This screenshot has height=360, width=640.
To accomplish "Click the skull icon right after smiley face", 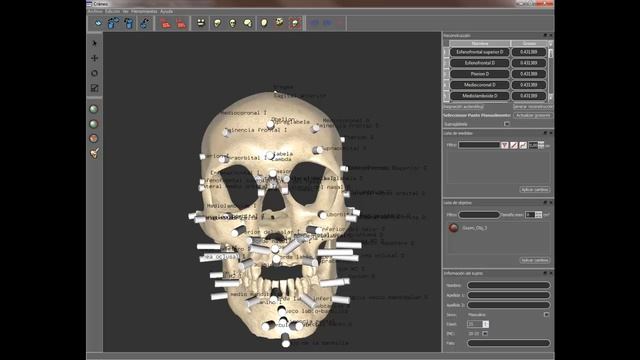I will (217, 23).
